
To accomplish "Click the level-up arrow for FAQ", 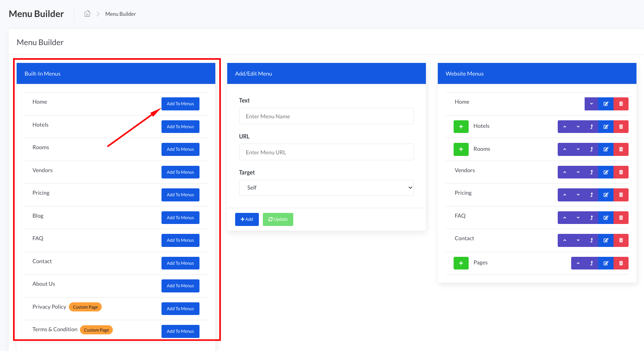I will [x=591, y=218].
